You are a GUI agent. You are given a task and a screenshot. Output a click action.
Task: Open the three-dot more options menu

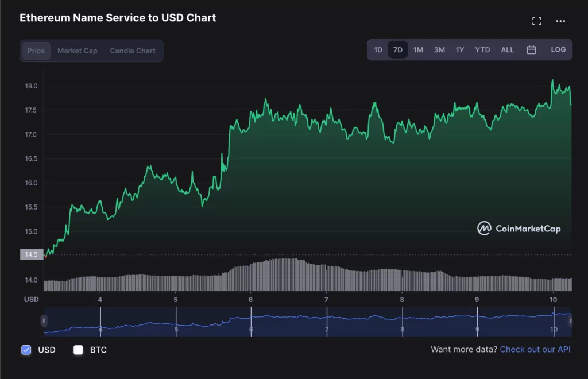click(x=560, y=21)
